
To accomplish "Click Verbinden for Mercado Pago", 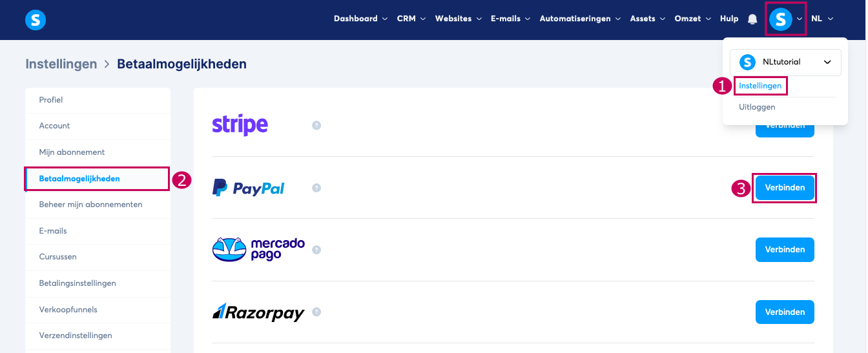I will [785, 250].
